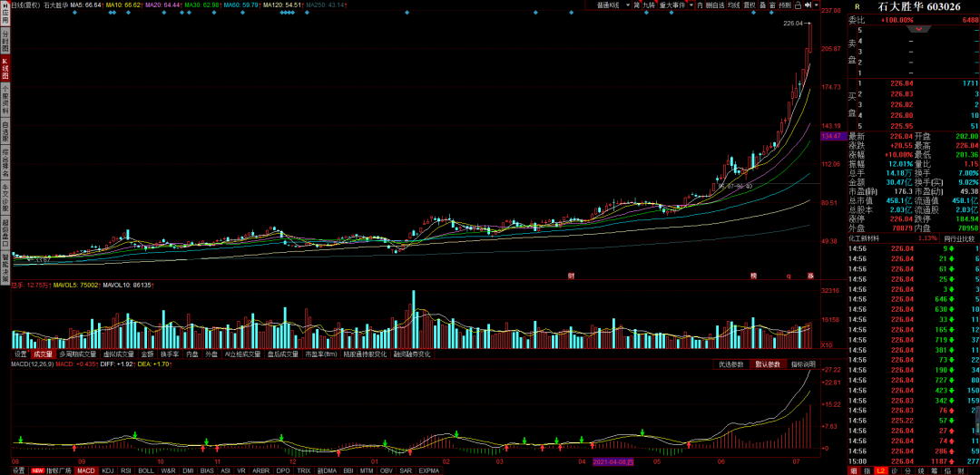The image size is (980, 475).
Task: Select the MACD indicator tab
Action: pyautogui.click(x=85, y=470)
